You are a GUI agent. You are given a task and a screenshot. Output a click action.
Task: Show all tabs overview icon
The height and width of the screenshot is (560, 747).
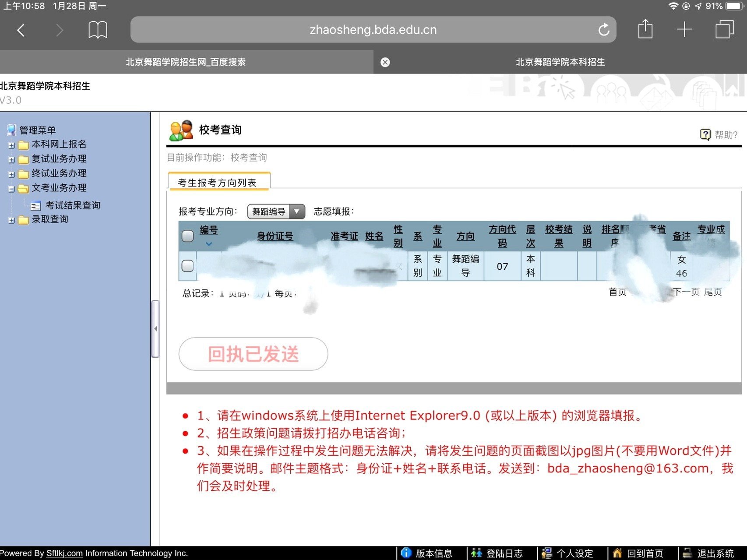pos(724,30)
